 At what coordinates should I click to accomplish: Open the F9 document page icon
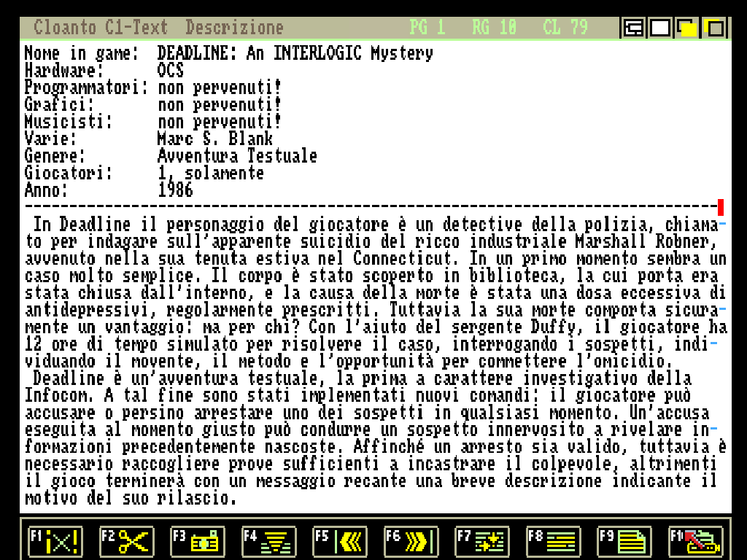624,542
